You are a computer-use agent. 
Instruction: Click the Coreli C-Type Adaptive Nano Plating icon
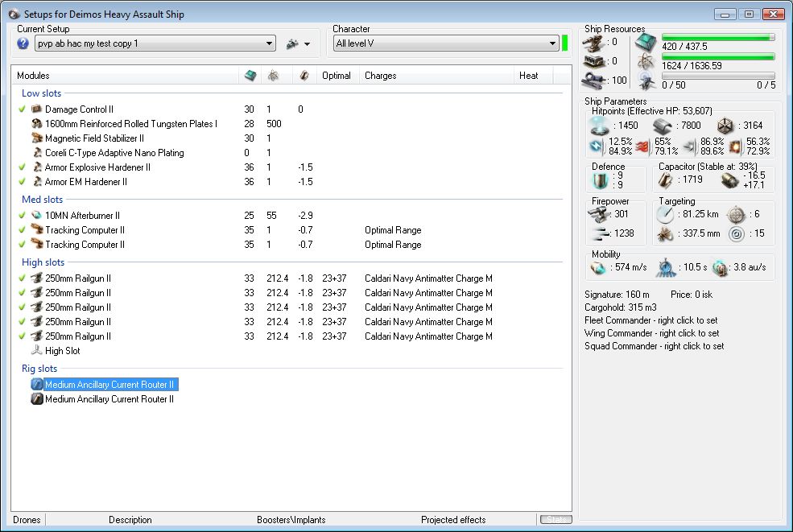coord(37,153)
